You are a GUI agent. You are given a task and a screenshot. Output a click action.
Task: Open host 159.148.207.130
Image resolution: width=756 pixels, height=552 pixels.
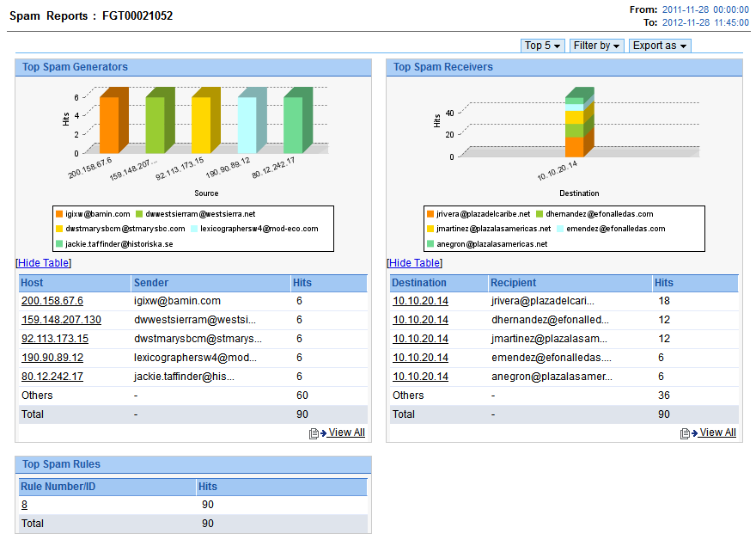coord(61,320)
